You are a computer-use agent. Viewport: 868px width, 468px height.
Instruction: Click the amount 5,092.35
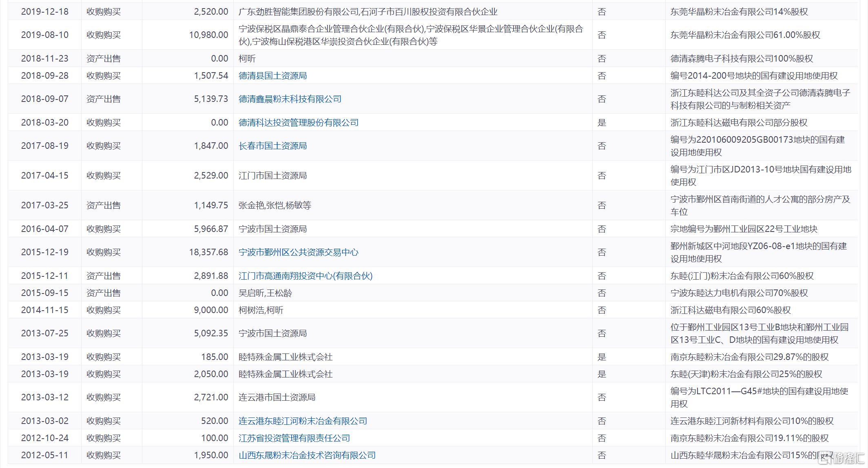(x=211, y=333)
